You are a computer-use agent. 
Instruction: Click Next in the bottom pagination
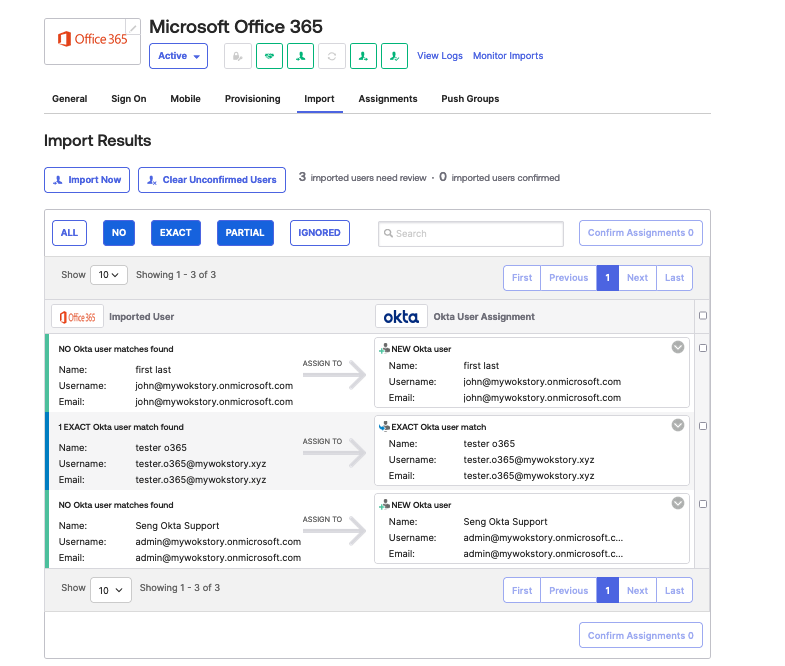[637, 590]
